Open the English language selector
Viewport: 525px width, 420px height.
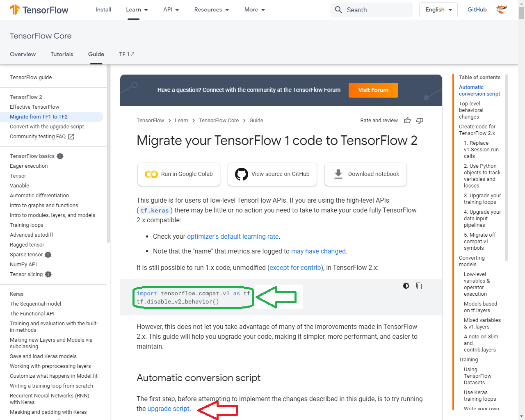tap(438, 10)
